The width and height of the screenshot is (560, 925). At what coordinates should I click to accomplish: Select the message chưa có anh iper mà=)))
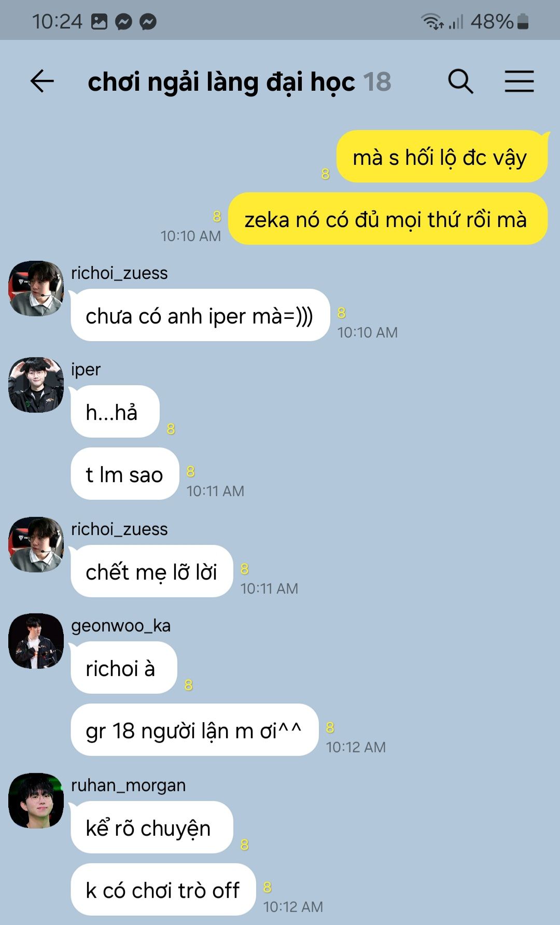[x=200, y=315]
